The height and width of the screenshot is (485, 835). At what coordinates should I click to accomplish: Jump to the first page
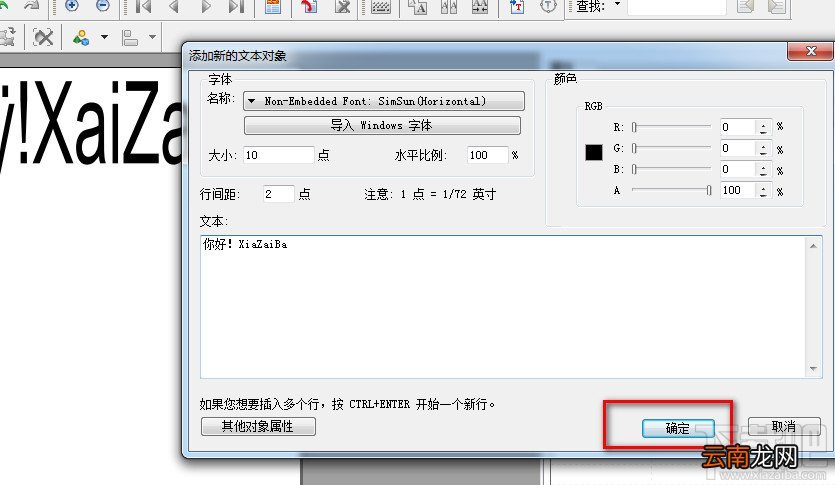point(143,6)
